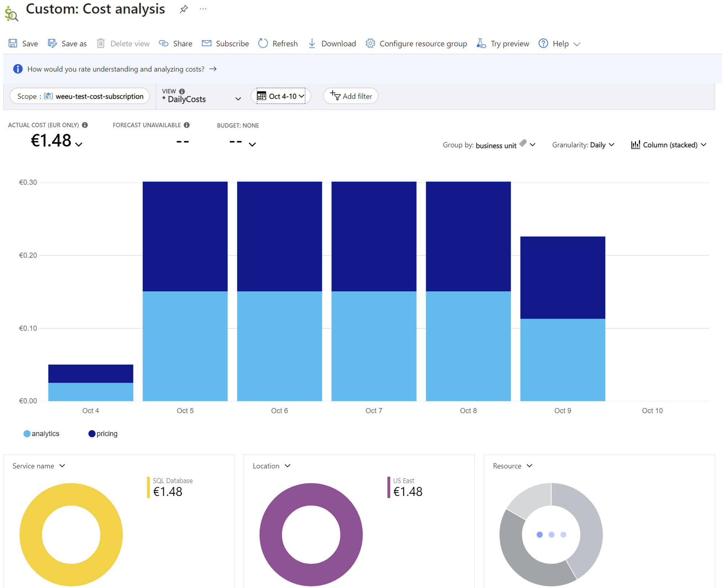This screenshot has width=722, height=588.
Task: Click the Subscribe text label
Action: click(232, 44)
